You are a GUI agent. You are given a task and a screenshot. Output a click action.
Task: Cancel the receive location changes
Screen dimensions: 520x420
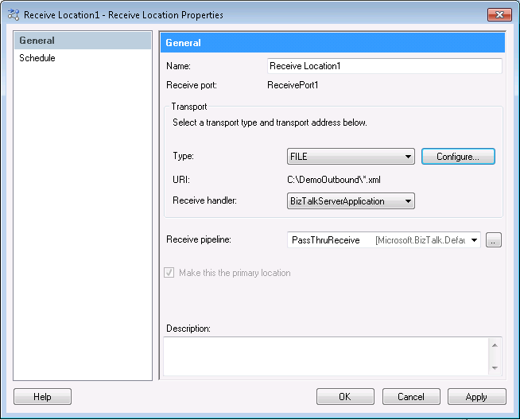(x=411, y=396)
